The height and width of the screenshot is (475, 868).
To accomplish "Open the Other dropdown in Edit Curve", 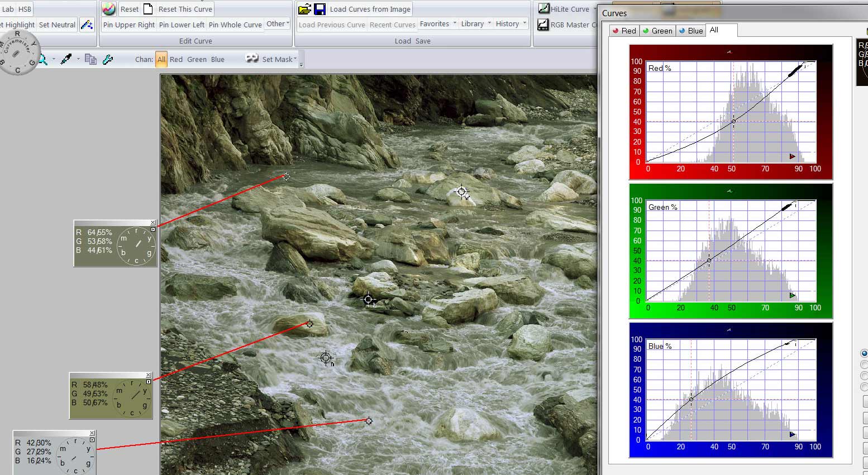I will pyautogui.click(x=278, y=24).
